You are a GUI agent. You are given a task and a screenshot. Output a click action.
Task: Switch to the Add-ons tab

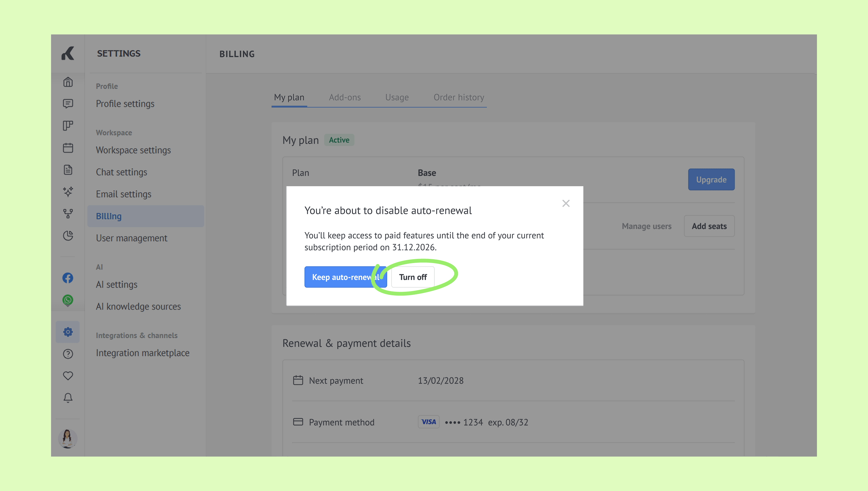click(345, 98)
